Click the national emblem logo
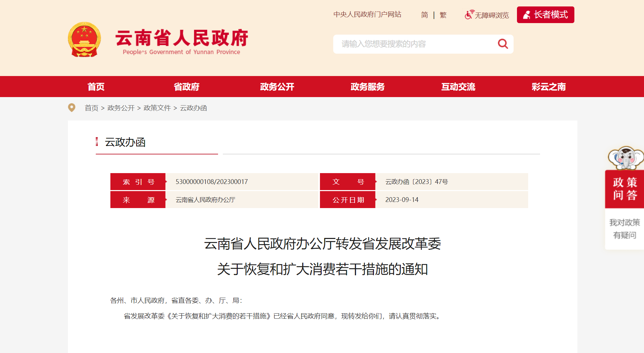This screenshot has height=353, width=644. 84,40
